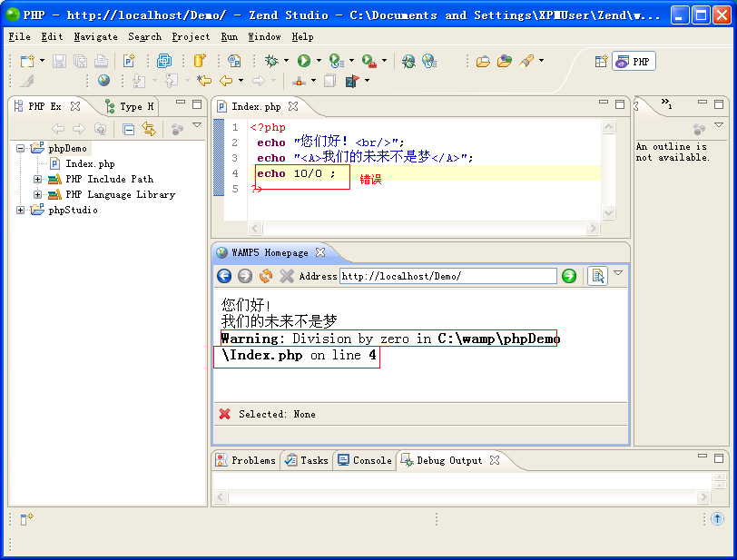Click the green Run button icon
Viewport: 737px width, 560px height.
pyautogui.click(x=304, y=61)
